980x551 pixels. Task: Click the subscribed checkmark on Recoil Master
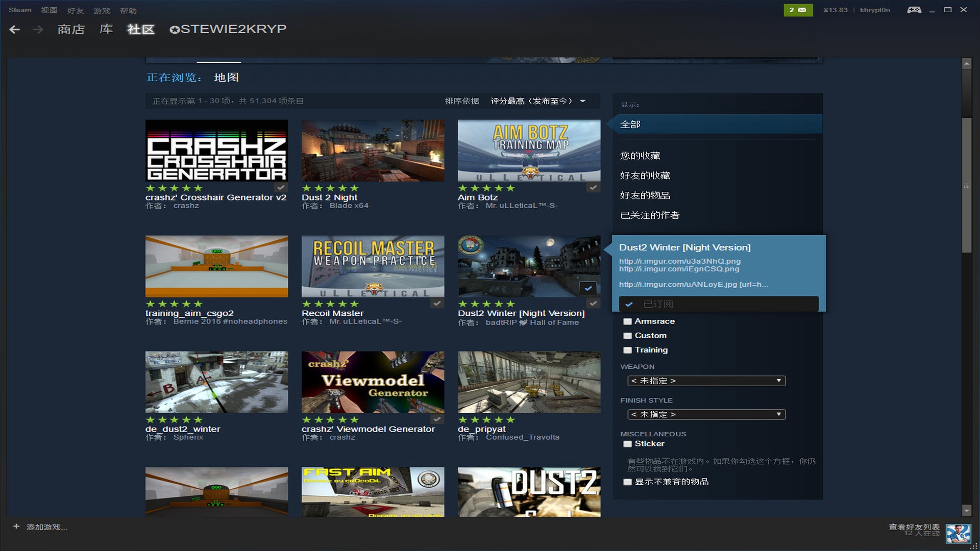click(437, 304)
